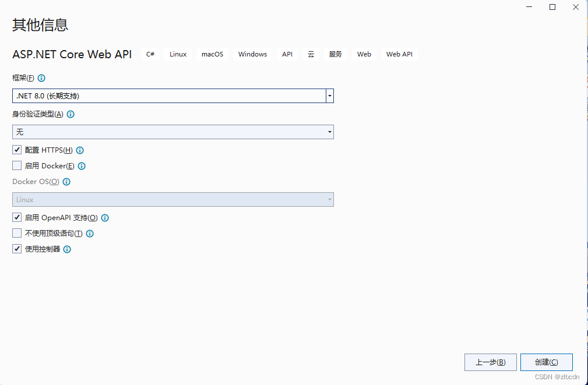The height and width of the screenshot is (385, 588).
Task: Toggle the 启用 OpenAPI 支持 checkbox
Action: click(17, 217)
